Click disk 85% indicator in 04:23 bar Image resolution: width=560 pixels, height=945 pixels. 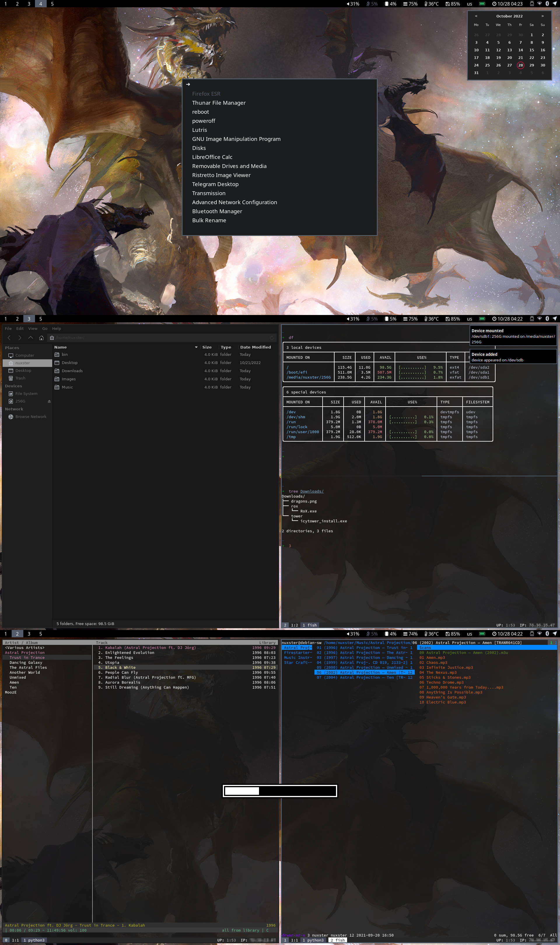(453, 4)
